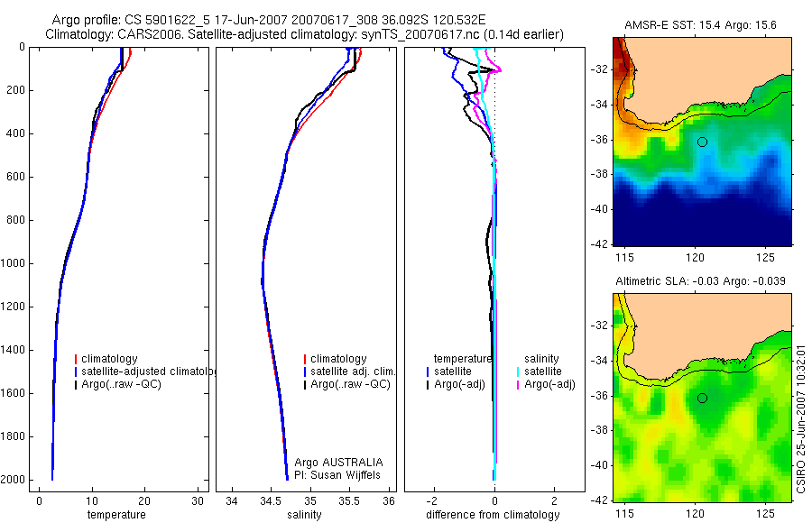Viewport: 812px width, 523px height.
Task: Click depth axis tick label '600'
Action: tap(15, 177)
